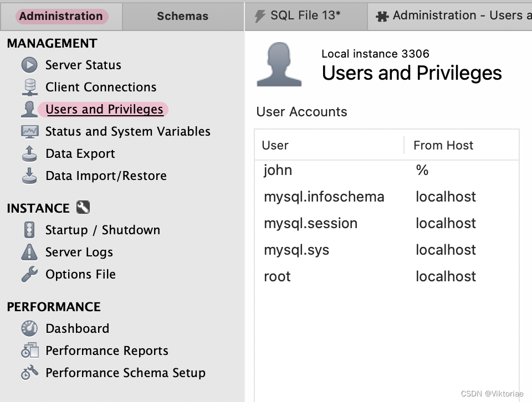Click the Client Connections database icon
The image size is (532, 402).
click(x=29, y=87)
